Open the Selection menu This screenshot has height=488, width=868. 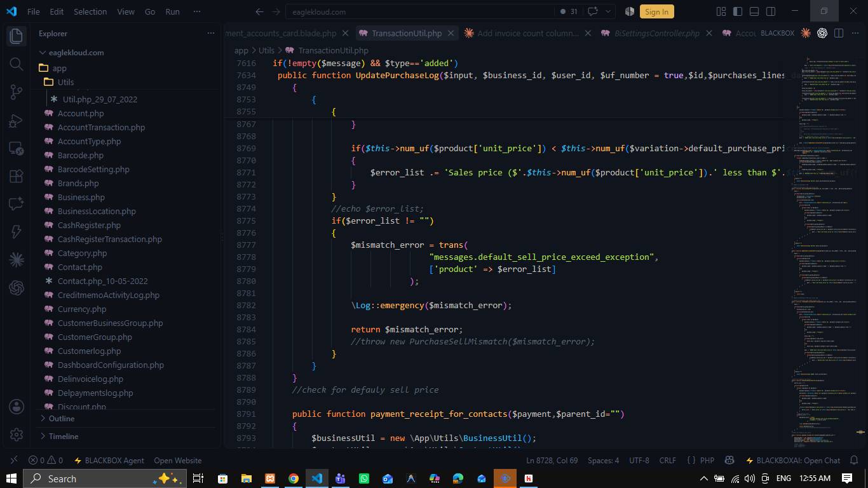coord(90,11)
